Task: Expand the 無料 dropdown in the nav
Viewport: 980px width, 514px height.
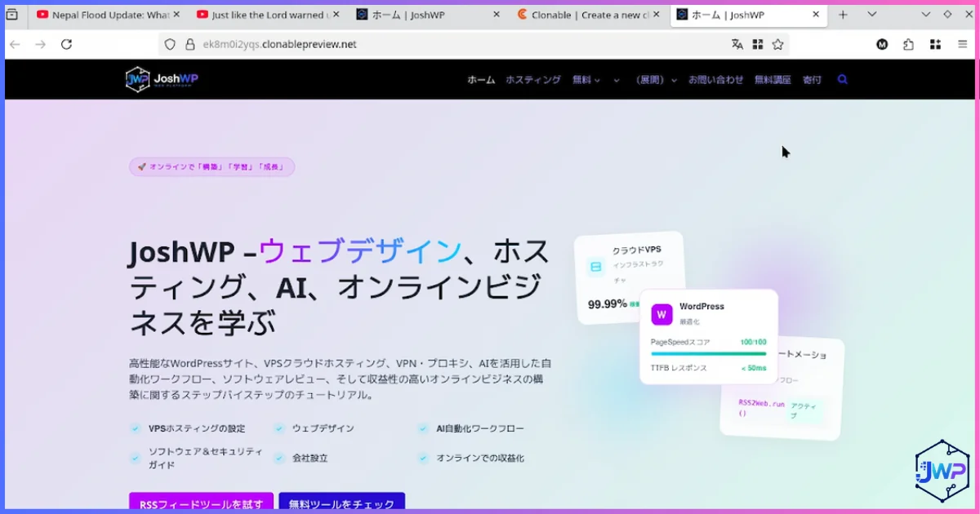Action: 586,80
